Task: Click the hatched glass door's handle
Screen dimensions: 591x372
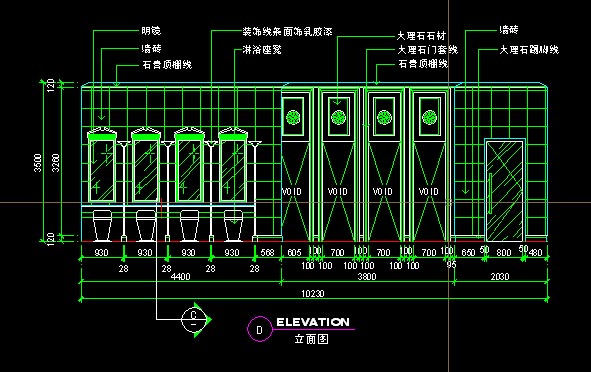Action: pyautogui.click(x=491, y=193)
